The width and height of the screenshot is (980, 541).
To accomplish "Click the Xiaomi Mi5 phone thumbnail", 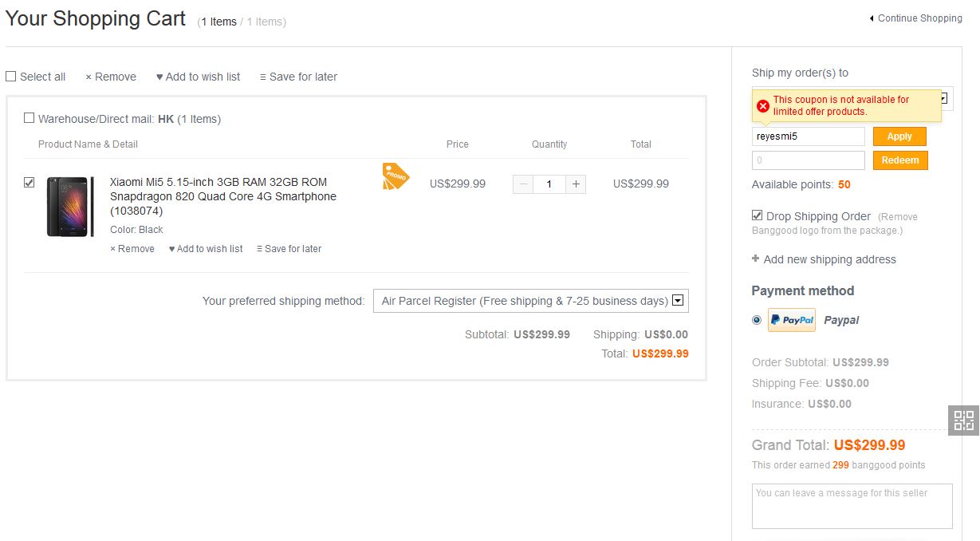I will point(70,207).
